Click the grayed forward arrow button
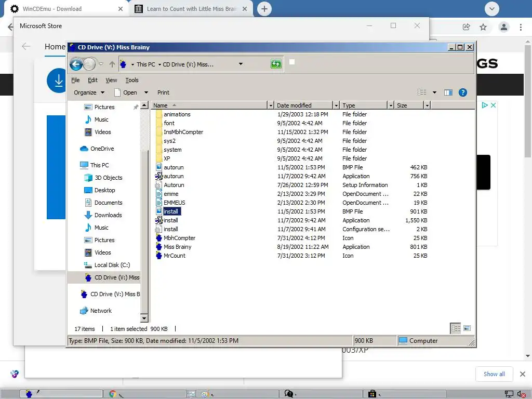The height and width of the screenshot is (399, 532). coord(89,64)
